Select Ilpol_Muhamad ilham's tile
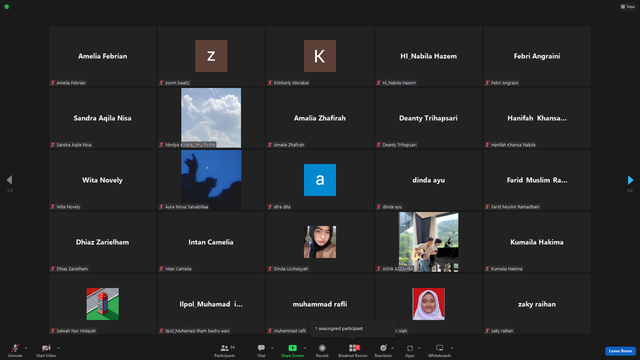640x360 pixels. tap(211, 304)
